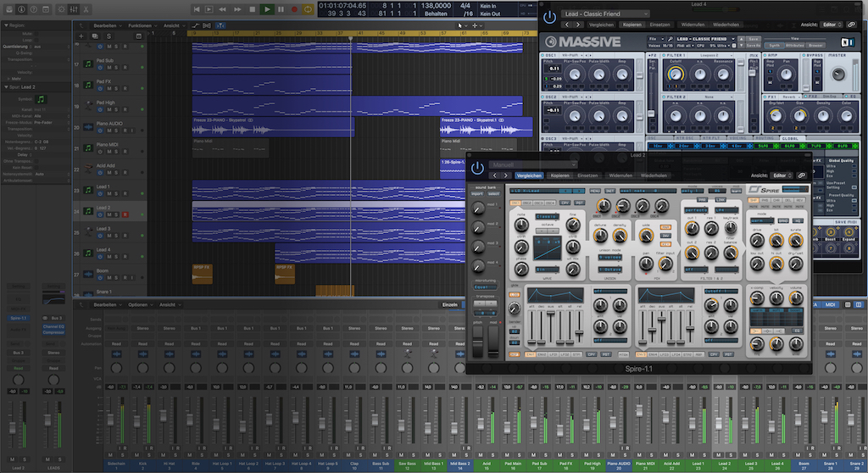Switch Massive view to Browser tab
868x473 pixels.
coord(816,46)
